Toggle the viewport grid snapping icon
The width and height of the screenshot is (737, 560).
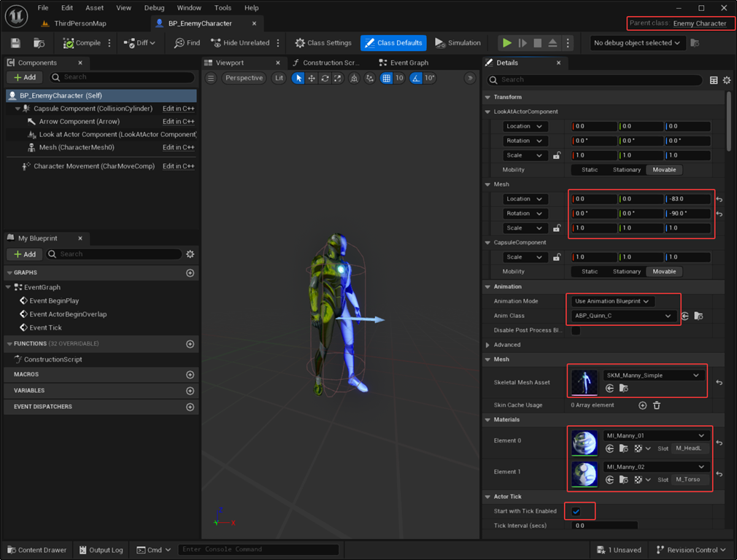(x=386, y=78)
